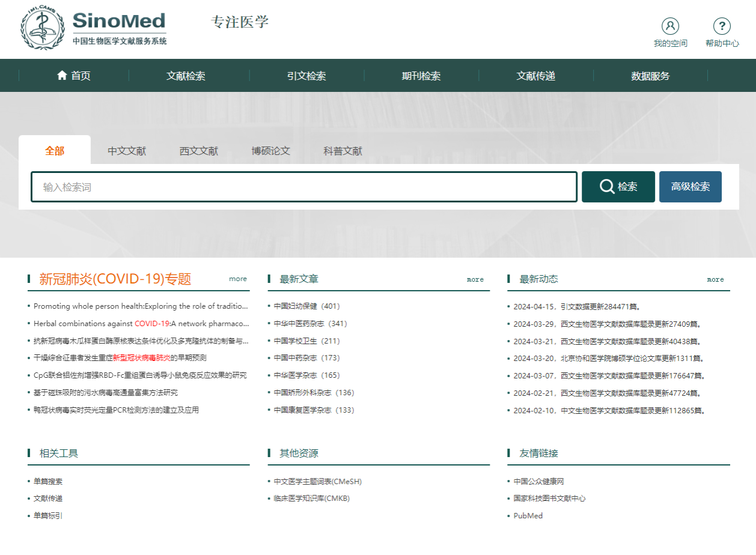Open 期刊检索 navigation menu

421,76
